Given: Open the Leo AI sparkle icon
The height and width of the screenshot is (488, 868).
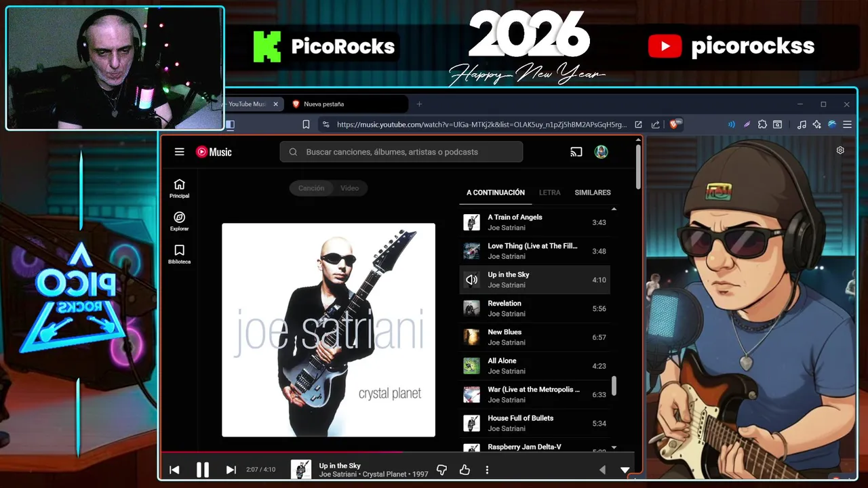Looking at the screenshot, I should (x=816, y=125).
